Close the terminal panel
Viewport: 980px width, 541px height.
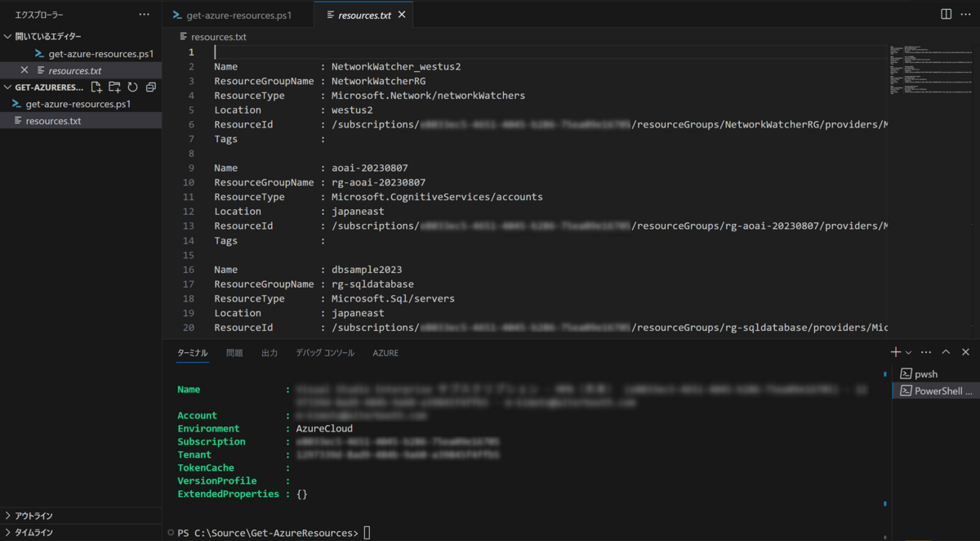tap(965, 352)
